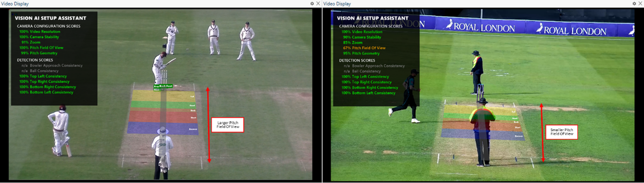644x183 pixels.
Task: Open settings gear of right Video Display panel
Action: [x=634, y=3]
